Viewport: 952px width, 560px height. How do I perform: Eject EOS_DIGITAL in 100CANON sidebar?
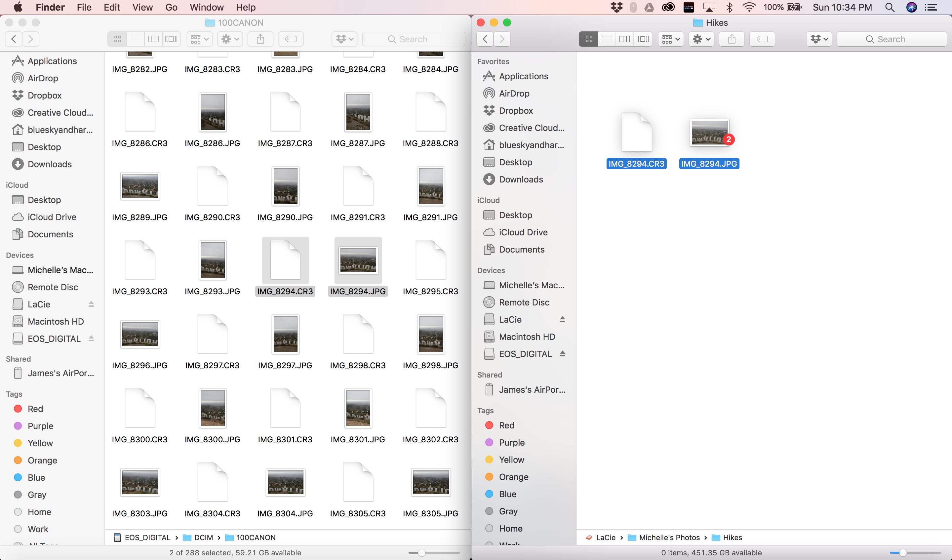coord(91,338)
